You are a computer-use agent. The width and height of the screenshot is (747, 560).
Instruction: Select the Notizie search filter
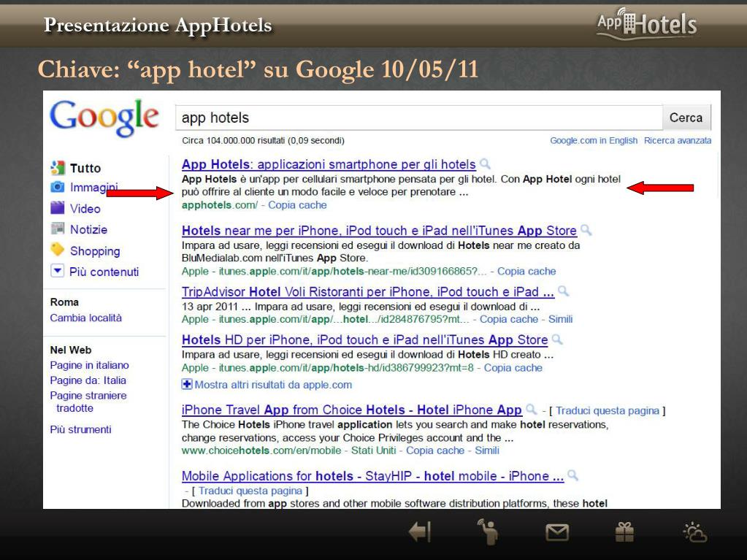88,229
